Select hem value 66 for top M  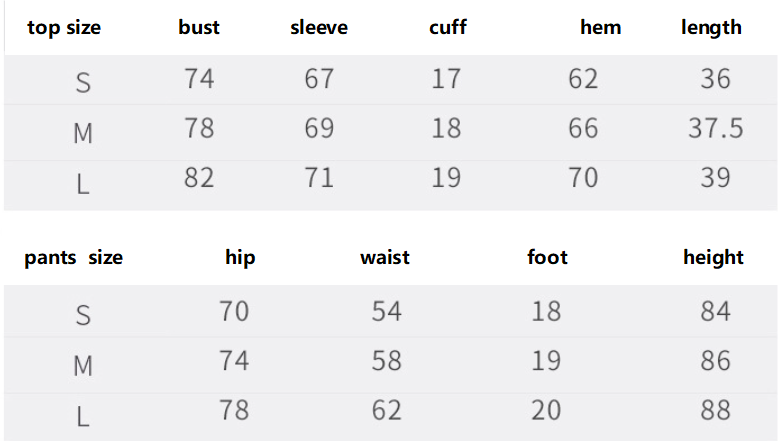pos(583,129)
